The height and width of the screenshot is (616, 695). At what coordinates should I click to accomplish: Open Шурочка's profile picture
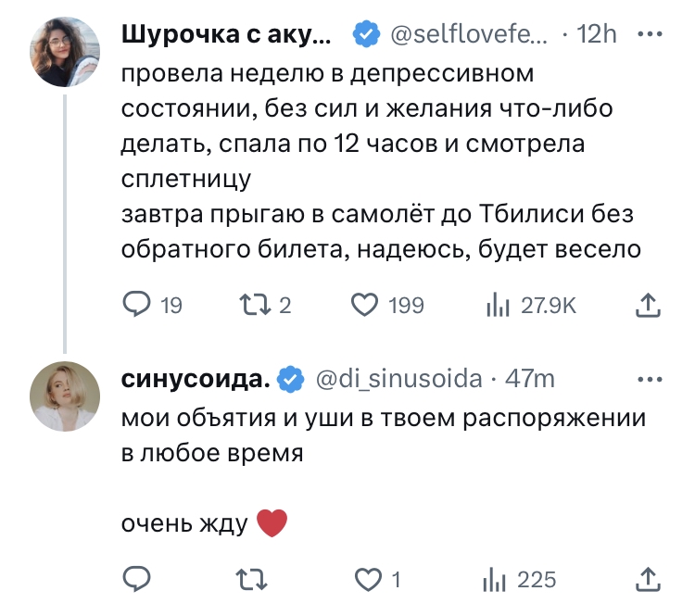point(63,54)
